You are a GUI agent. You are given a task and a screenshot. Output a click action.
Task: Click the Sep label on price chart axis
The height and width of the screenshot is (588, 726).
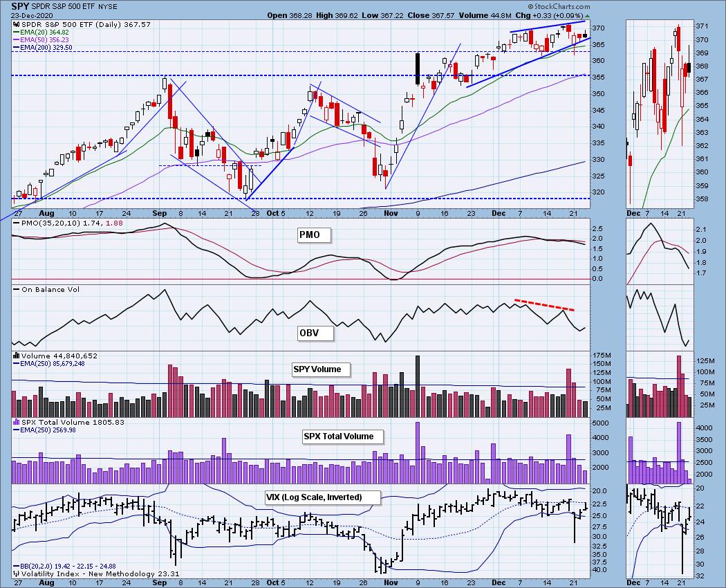tap(159, 214)
